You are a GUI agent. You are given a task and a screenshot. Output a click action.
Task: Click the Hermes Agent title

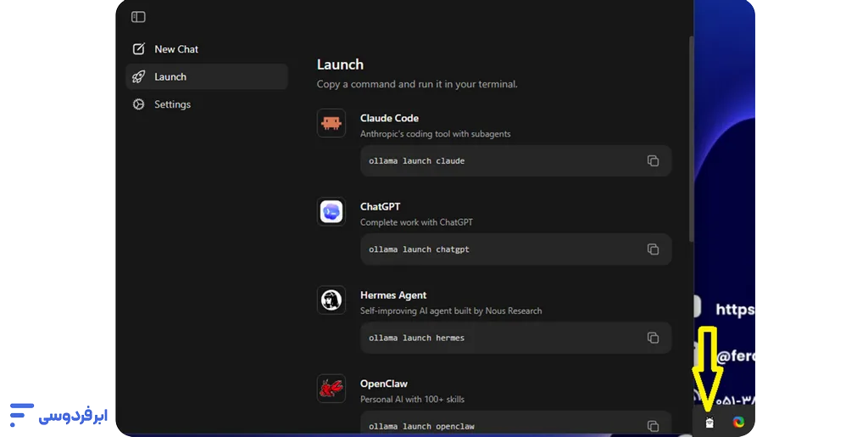pos(393,295)
